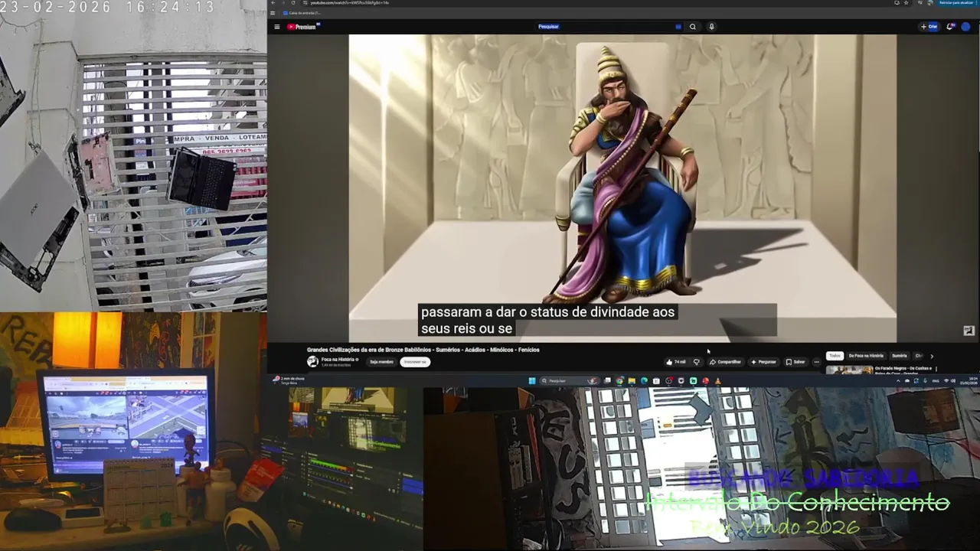This screenshot has height=551, width=980.
Task: Bookmark the page with the star icon
Action: 906,3
